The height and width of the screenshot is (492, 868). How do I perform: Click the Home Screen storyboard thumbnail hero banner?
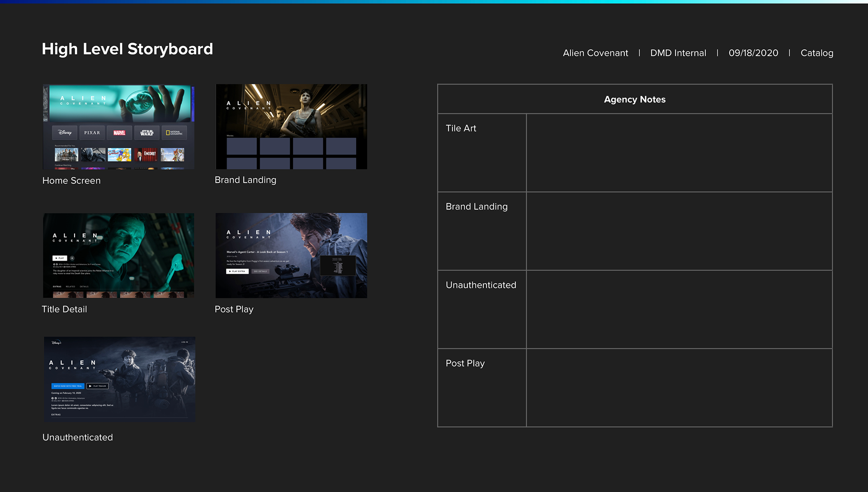[x=120, y=103]
